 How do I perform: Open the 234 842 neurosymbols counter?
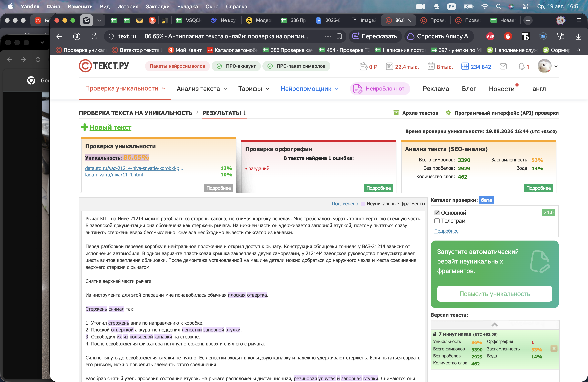476,67
